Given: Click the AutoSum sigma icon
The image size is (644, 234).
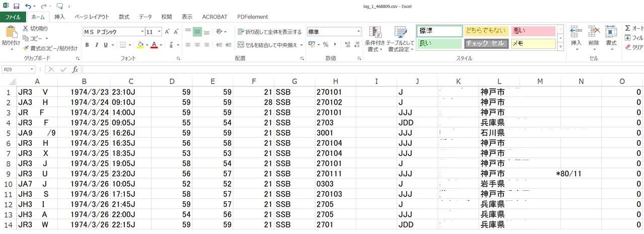Looking at the screenshot, I should pos(627,28).
